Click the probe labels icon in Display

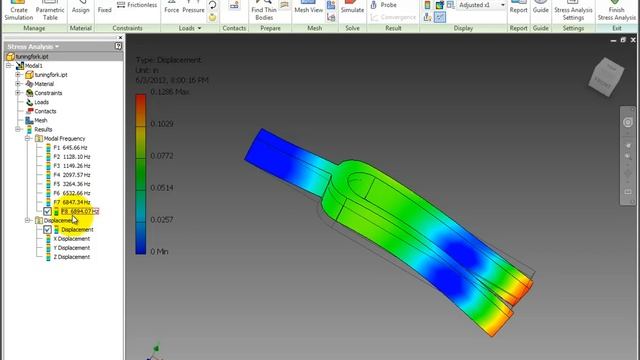point(427,17)
